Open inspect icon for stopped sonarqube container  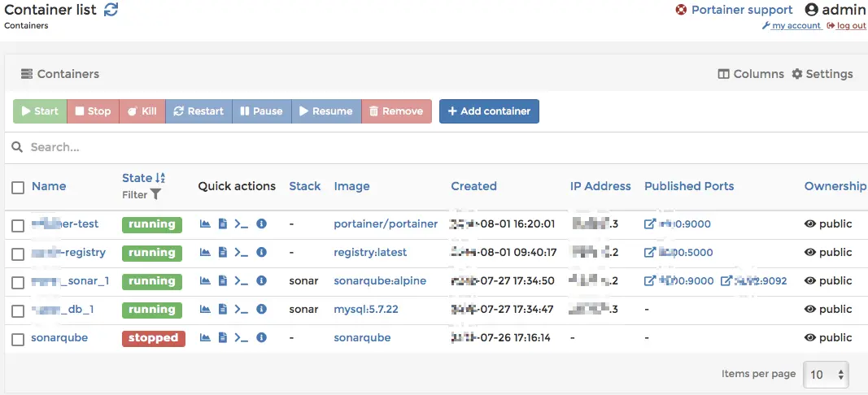click(261, 337)
